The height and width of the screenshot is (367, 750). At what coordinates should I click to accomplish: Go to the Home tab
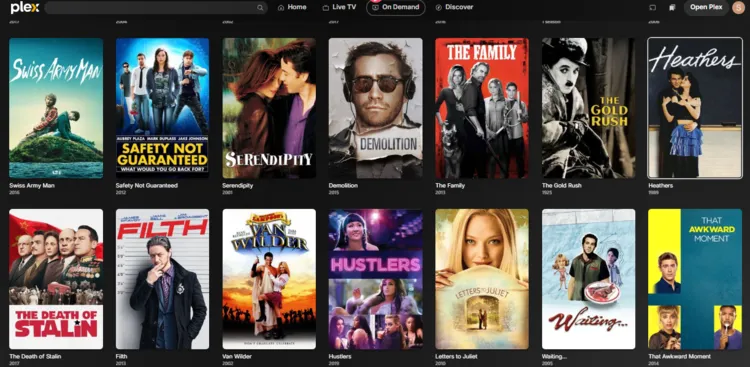[292, 7]
